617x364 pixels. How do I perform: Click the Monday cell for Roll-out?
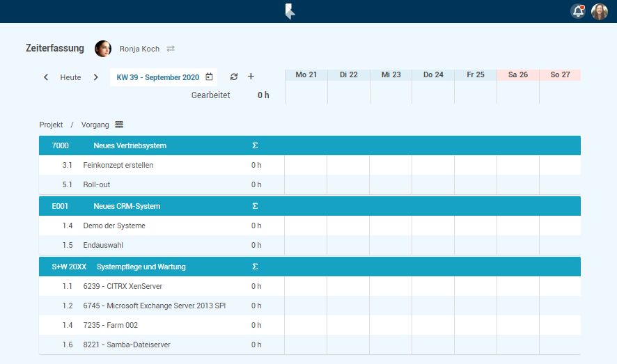tap(306, 184)
